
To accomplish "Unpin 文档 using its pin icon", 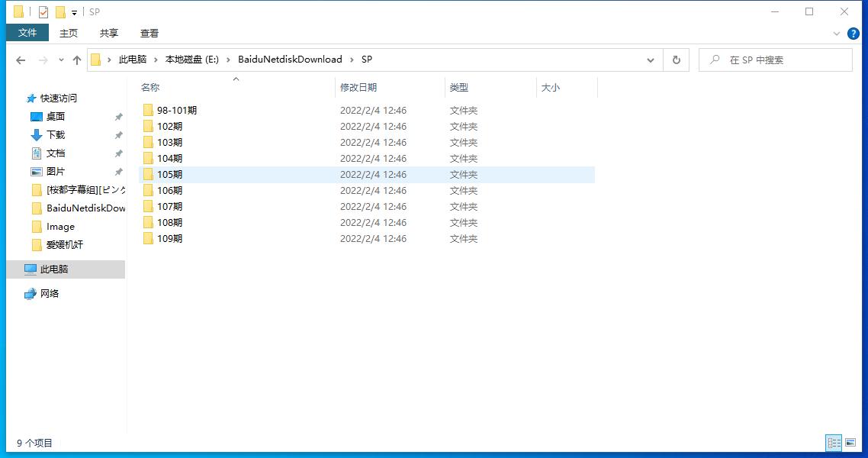I will [x=118, y=153].
